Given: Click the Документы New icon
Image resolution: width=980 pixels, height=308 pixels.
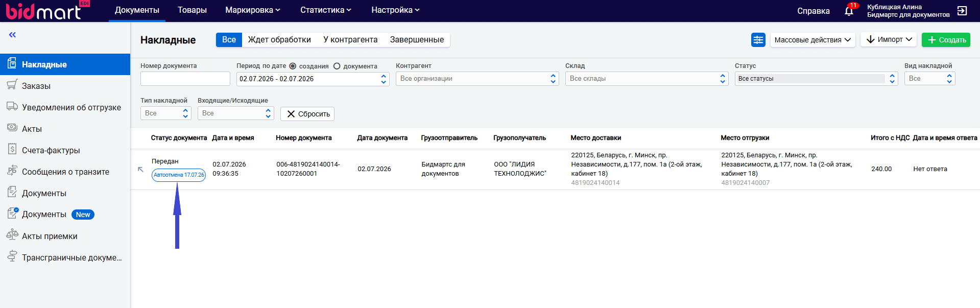Looking at the screenshot, I should (12, 214).
